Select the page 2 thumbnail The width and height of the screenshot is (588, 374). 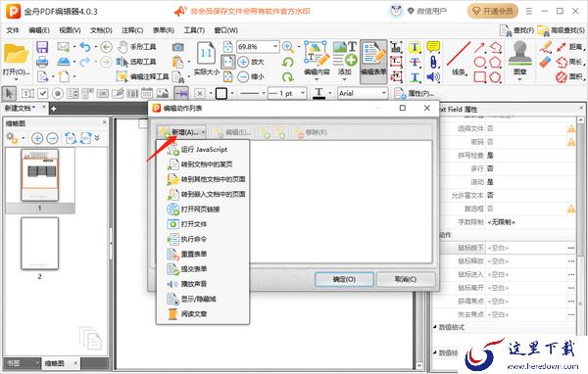[40, 243]
